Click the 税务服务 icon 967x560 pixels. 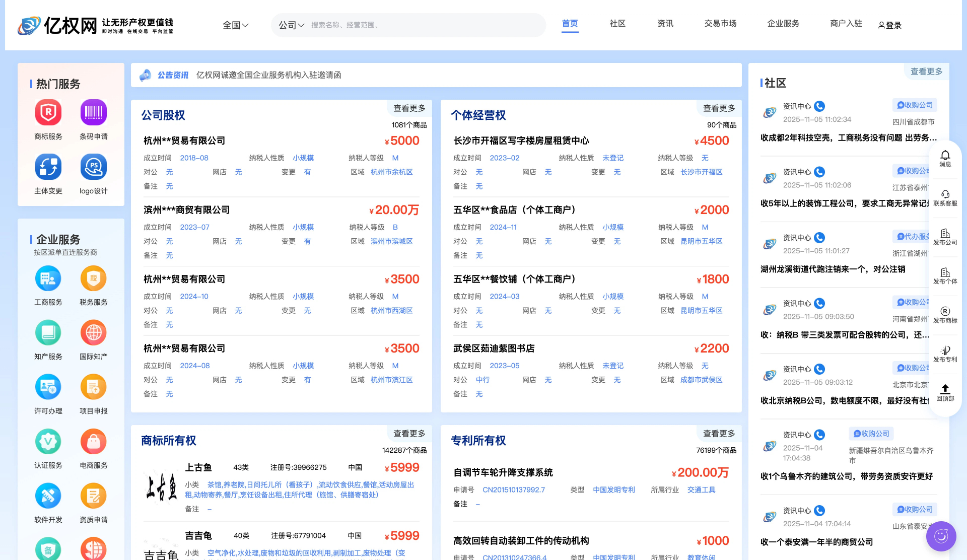(93, 278)
